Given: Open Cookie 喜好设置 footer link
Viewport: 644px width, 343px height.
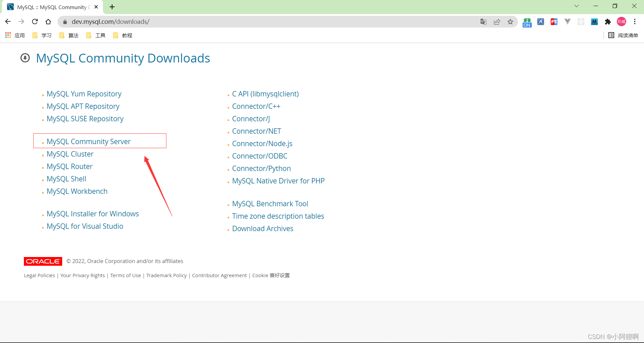Looking at the screenshot, I should click(x=271, y=275).
